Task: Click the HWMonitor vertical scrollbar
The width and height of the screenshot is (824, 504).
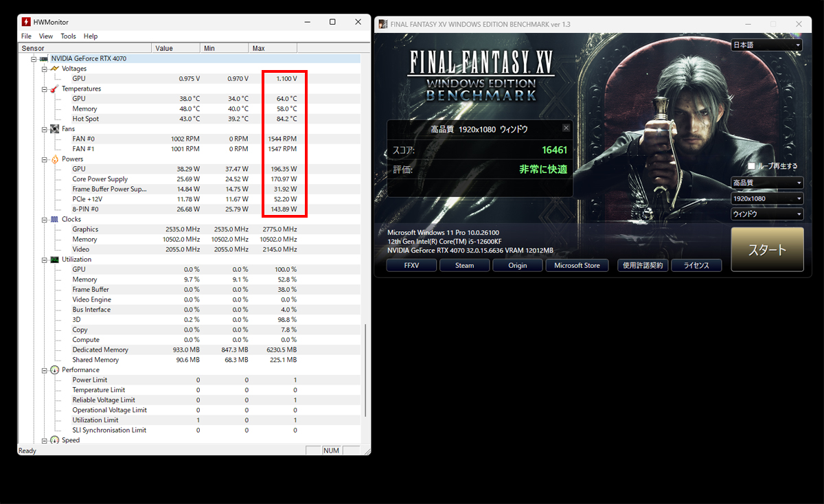Action: tap(365, 370)
